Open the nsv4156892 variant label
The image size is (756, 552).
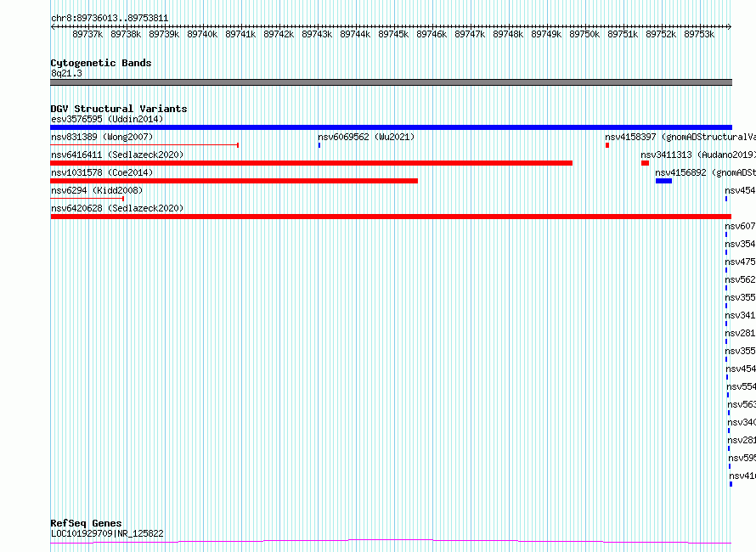[705, 172]
